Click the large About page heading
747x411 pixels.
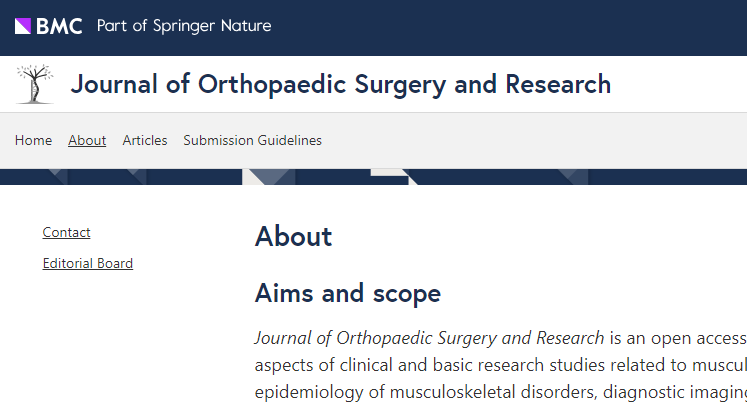pyautogui.click(x=293, y=237)
